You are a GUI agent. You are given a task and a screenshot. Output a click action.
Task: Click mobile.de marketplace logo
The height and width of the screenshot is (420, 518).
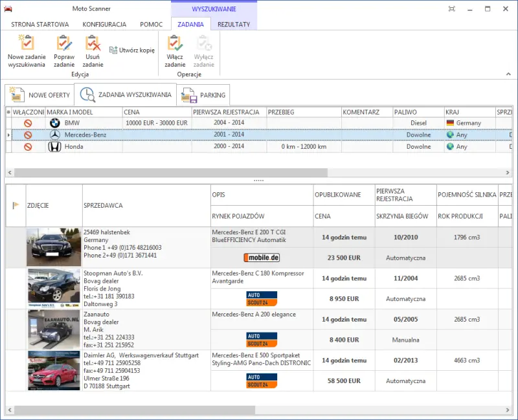click(x=262, y=258)
